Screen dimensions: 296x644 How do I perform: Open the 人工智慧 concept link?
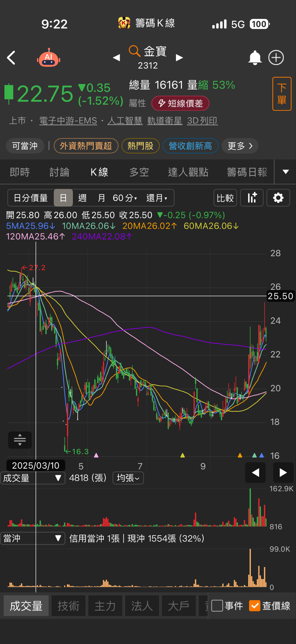pos(125,120)
